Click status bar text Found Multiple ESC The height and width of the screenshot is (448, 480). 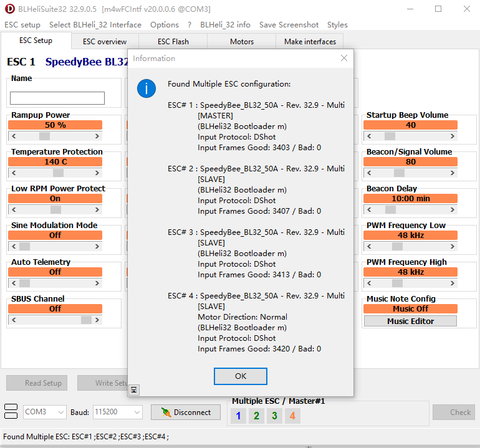pyautogui.click(x=86, y=436)
